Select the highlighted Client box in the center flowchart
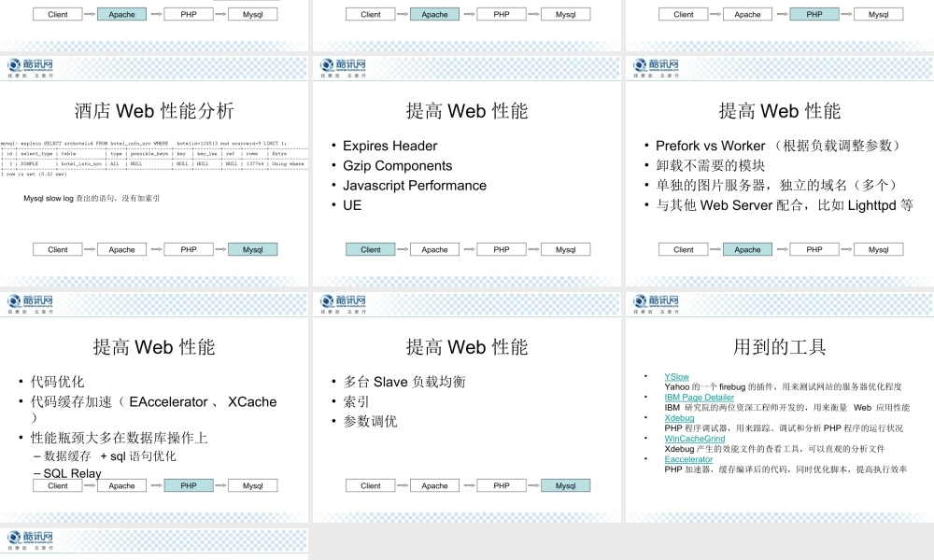Screen dimensions: 934x560 [370, 249]
